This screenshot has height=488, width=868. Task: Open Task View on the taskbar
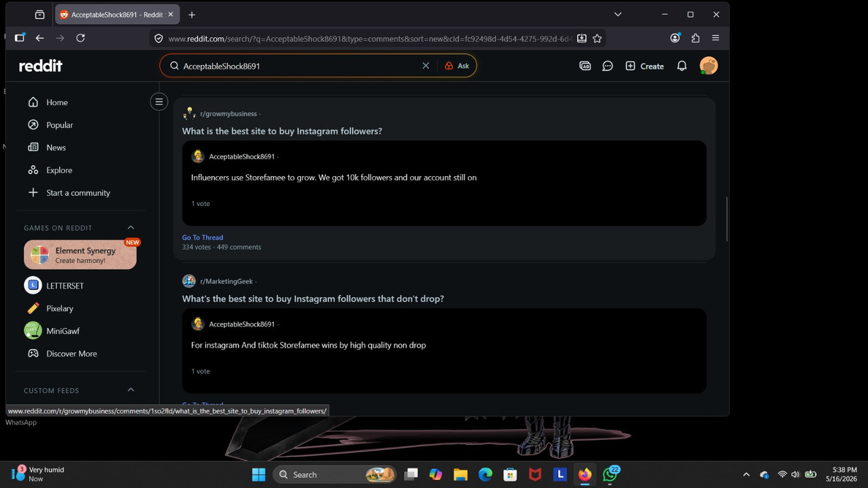(x=411, y=474)
